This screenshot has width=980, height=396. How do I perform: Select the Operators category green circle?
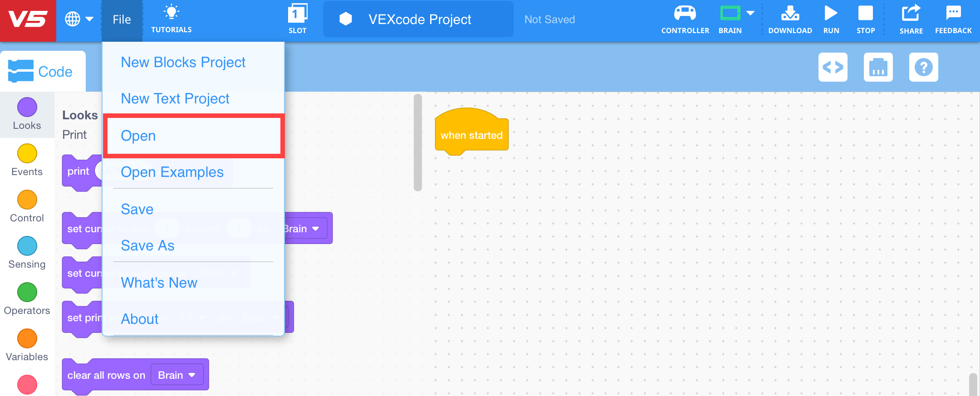[27, 292]
